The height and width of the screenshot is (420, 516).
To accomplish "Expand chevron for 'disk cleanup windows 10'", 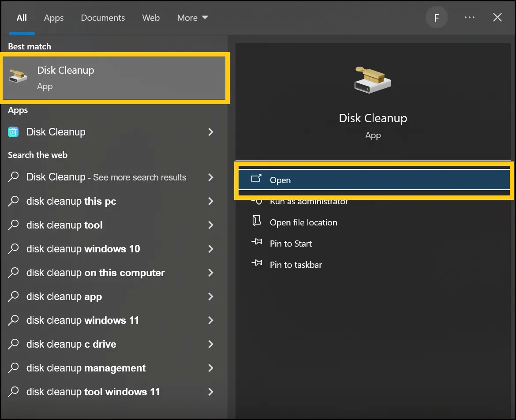I will 211,249.
